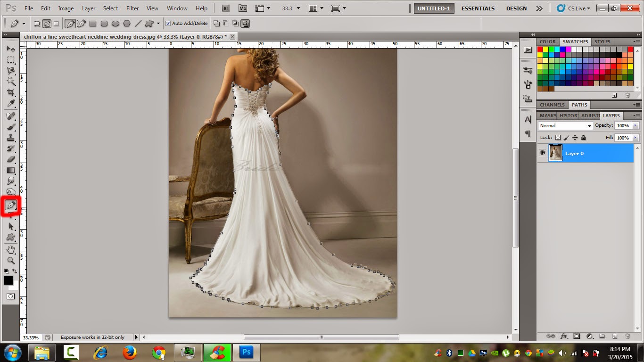Open the Fill slider arrow

(636, 138)
